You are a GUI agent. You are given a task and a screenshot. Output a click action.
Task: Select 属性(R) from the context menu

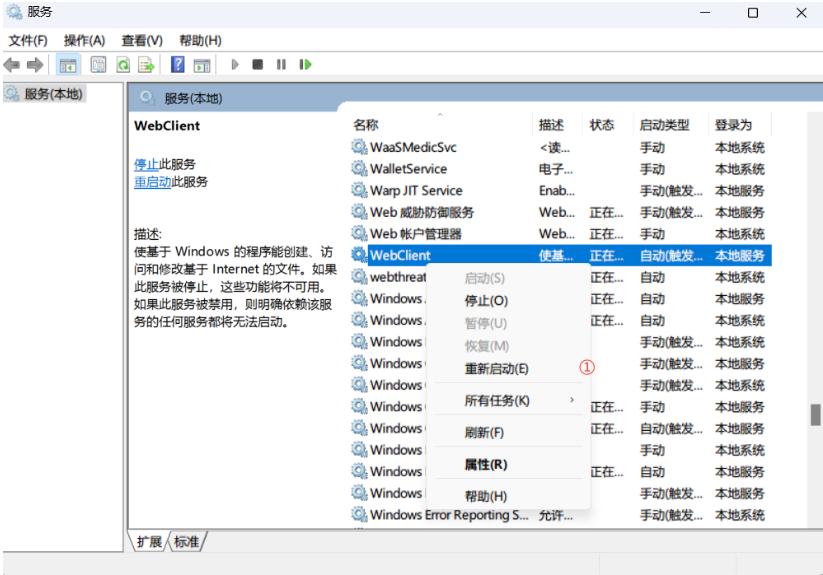tap(485, 465)
